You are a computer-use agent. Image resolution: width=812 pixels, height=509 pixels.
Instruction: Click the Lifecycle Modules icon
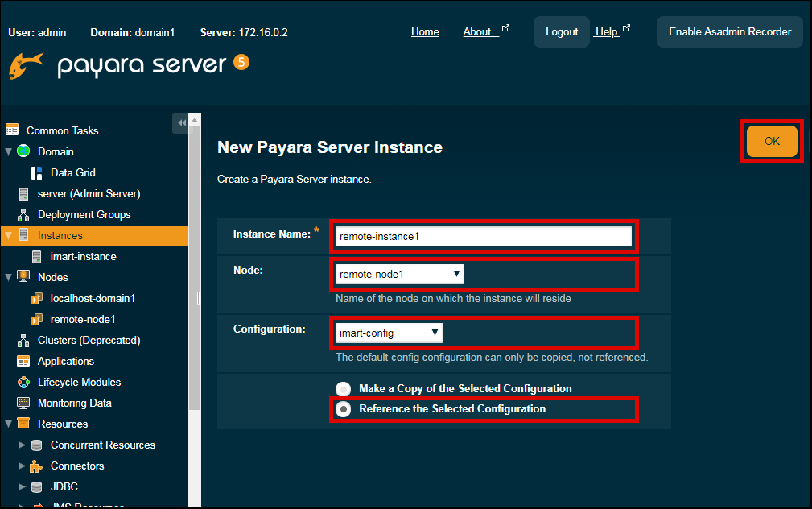coord(23,383)
